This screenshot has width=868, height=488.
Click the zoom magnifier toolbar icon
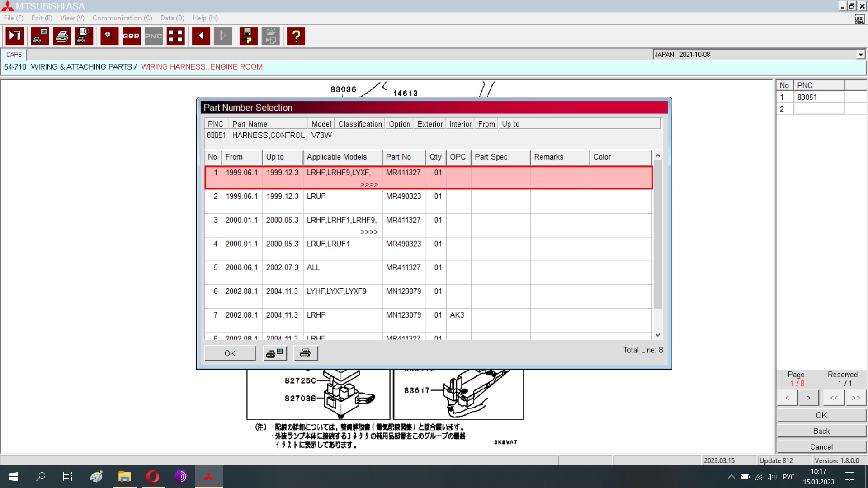click(109, 36)
